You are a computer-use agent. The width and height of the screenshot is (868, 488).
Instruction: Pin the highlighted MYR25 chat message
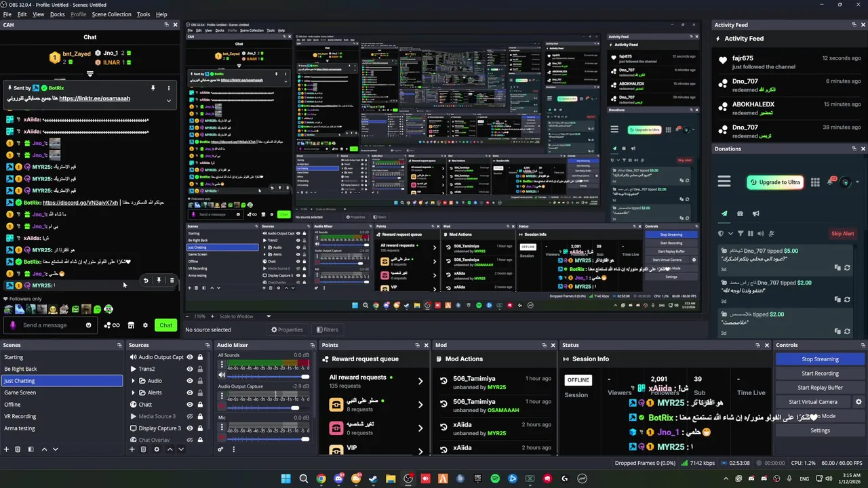(159, 280)
